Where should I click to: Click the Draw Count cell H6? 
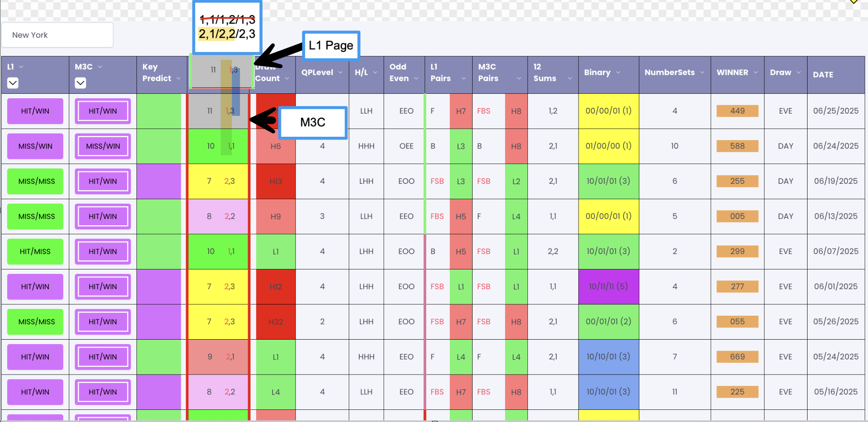pos(276,146)
